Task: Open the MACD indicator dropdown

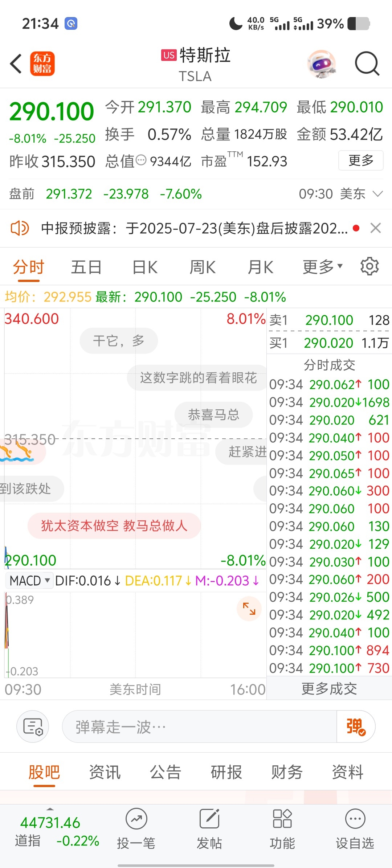Action: pyautogui.click(x=29, y=581)
